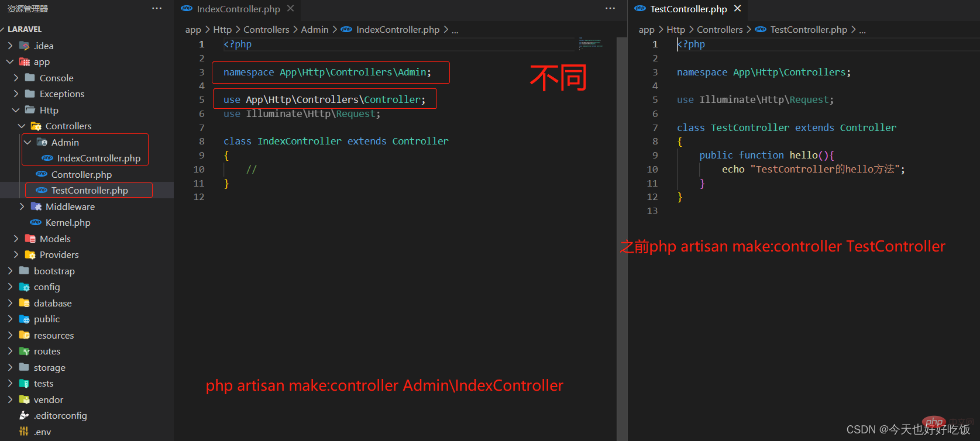Viewport: 980px width, 441px height.
Task: Click the Http folder icon
Action: [x=30, y=110]
